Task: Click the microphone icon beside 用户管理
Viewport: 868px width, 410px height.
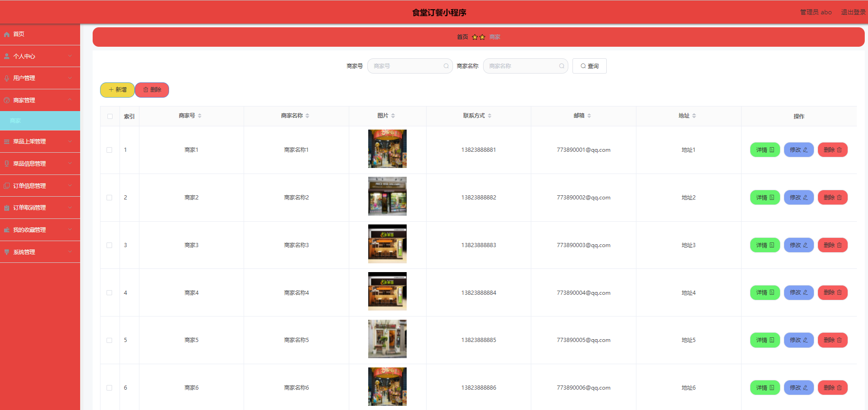Action: tap(7, 78)
